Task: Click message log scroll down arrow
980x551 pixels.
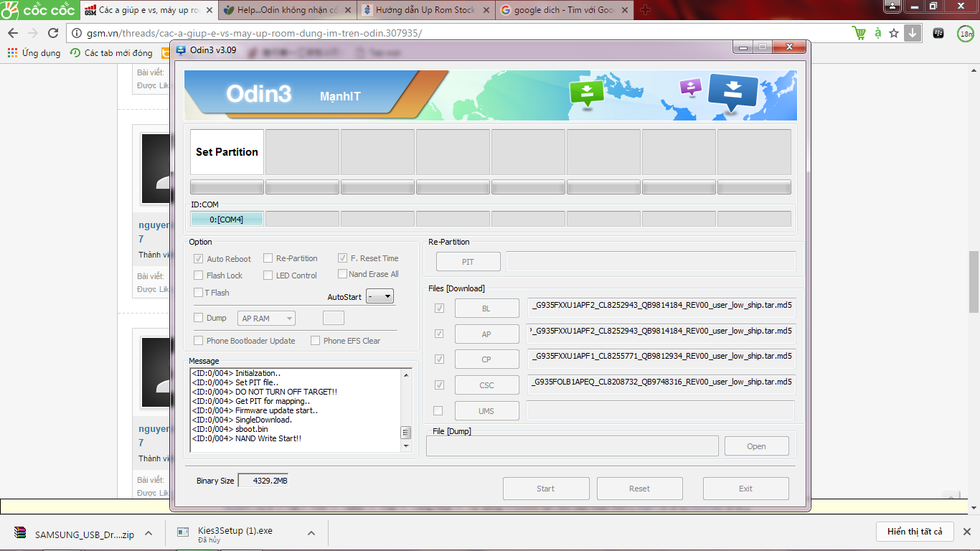Action: (406, 446)
